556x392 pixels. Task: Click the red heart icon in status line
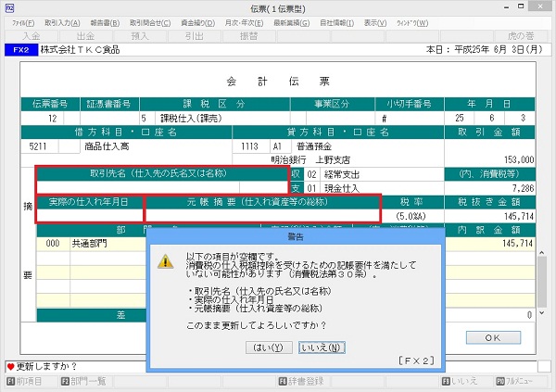10,367
